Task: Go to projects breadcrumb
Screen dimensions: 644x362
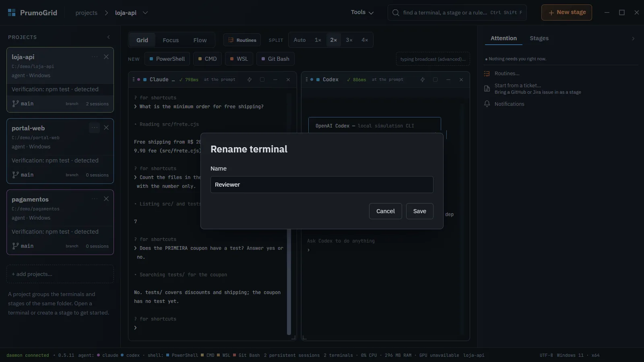Action: click(x=87, y=13)
